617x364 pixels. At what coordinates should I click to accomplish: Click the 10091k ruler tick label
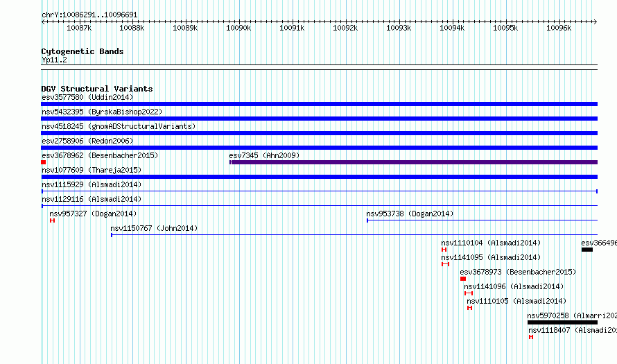(x=292, y=28)
